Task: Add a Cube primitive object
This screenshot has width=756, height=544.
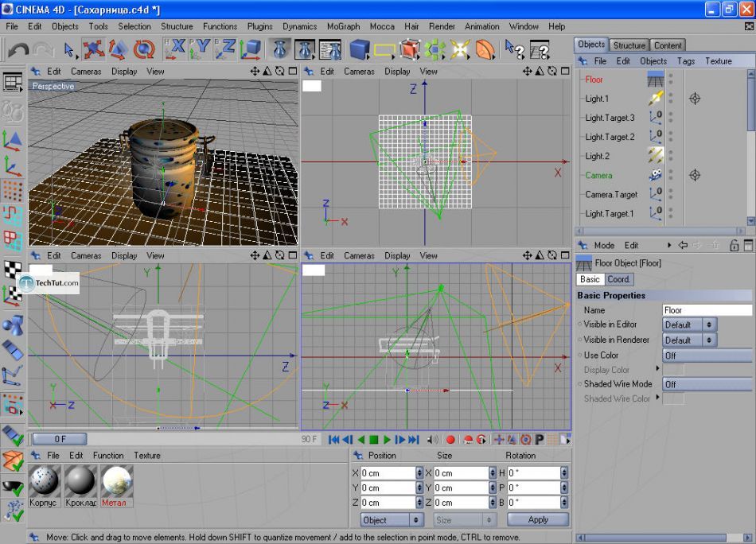Action: (360, 49)
